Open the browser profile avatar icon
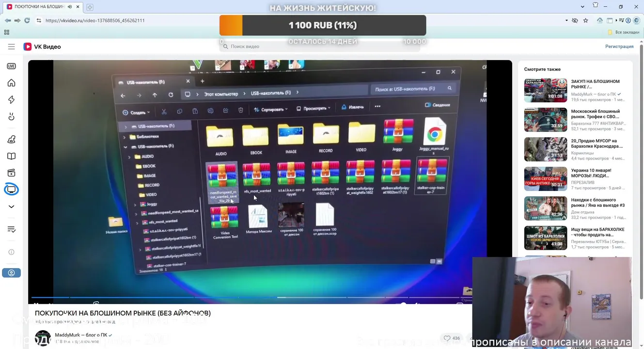Screen dimensions: 644x349 point(628,20)
